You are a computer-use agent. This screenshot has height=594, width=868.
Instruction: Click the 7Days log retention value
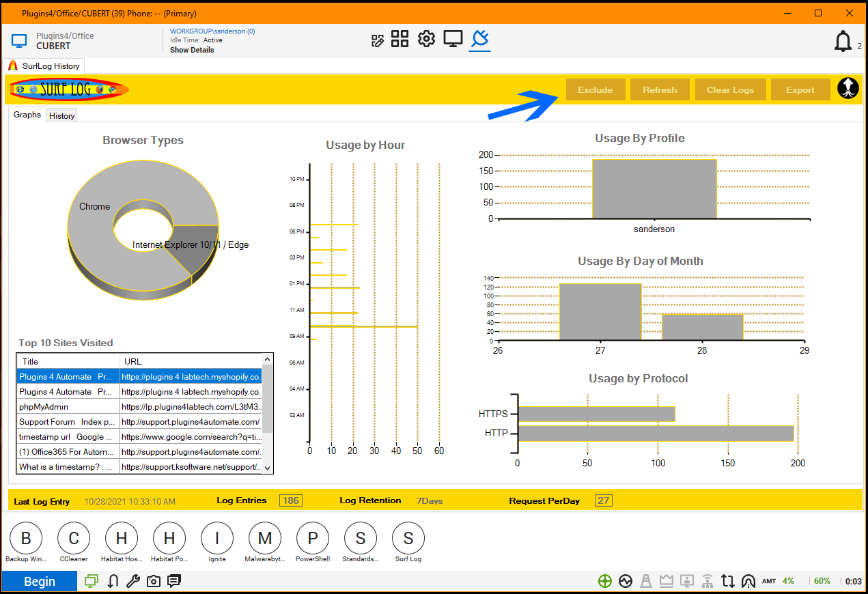tap(430, 501)
